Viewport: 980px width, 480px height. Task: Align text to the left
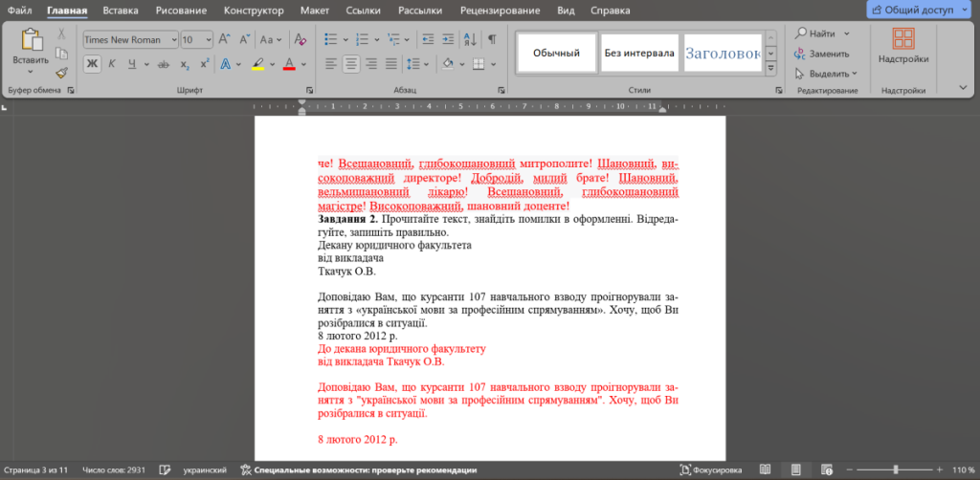(x=330, y=64)
